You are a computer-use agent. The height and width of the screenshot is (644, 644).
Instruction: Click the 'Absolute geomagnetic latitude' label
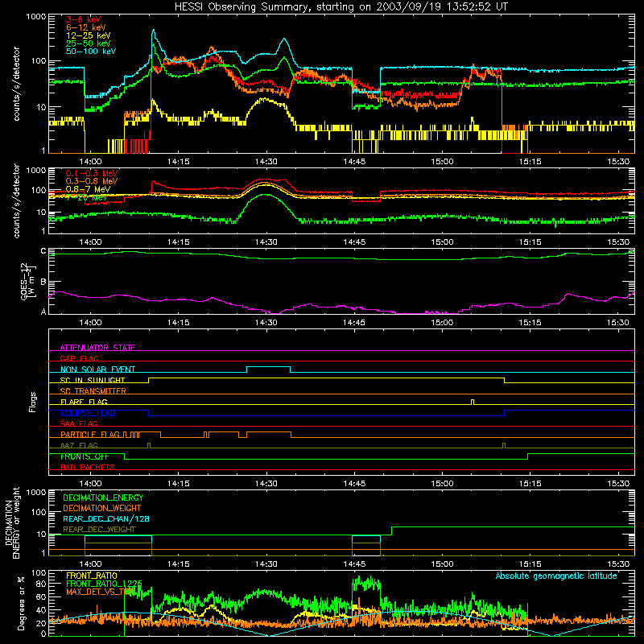[556, 576]
